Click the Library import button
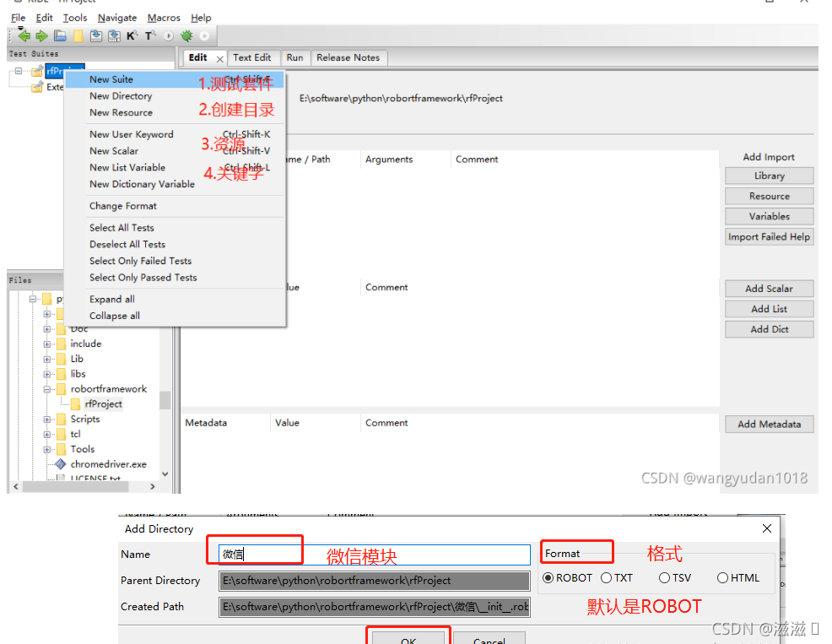 point(770,176)
